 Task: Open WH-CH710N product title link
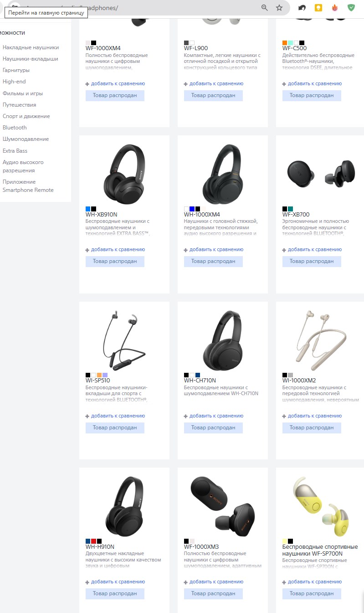tap(200, 380)
